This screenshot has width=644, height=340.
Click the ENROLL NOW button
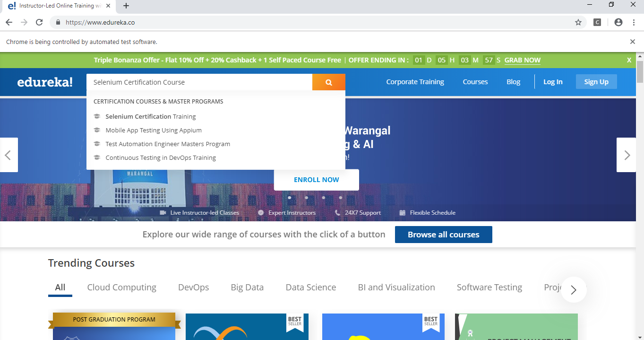(316, 180)
